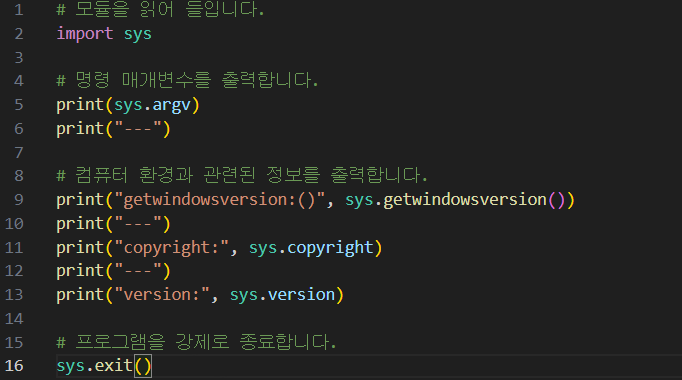Image resolution: width=682 pixels, height=380 pixels.
Task: Click line number 9 in the gutter
Action: [x=19, y=200]
